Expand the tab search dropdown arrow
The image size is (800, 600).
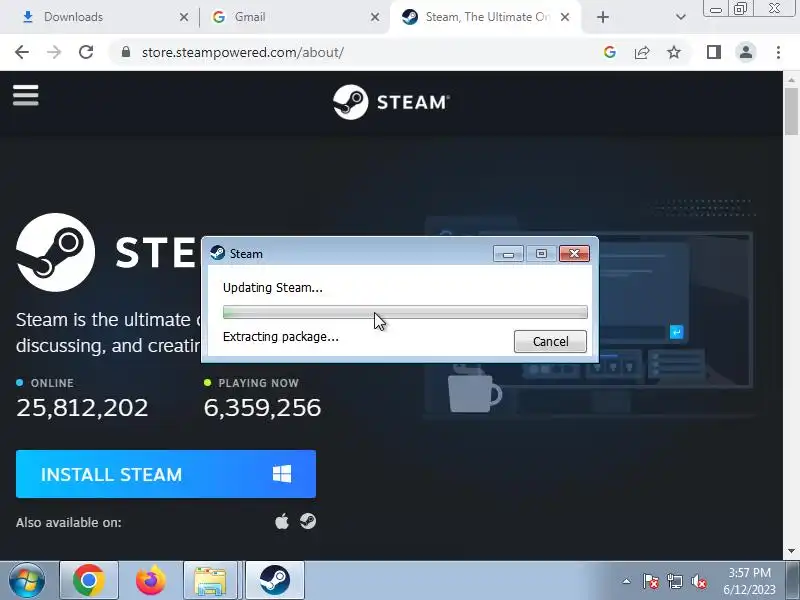pyautogui.click(x=680, y=17)
